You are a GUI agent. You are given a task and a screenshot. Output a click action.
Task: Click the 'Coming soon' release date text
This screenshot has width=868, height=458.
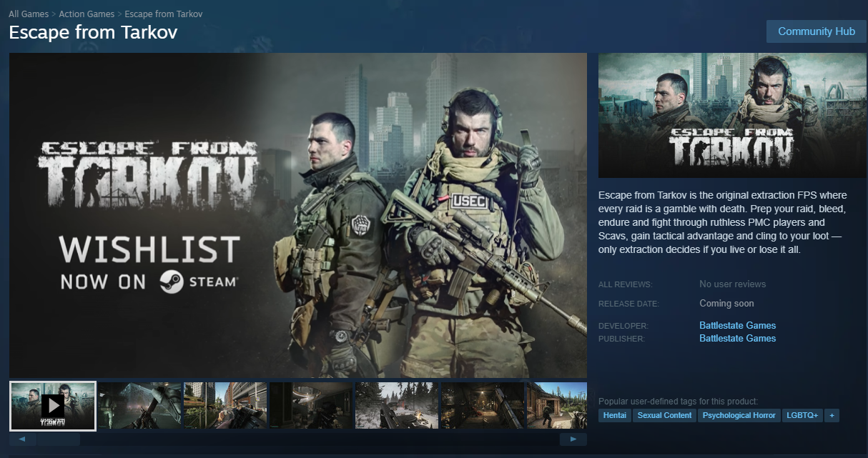(726, 303)
